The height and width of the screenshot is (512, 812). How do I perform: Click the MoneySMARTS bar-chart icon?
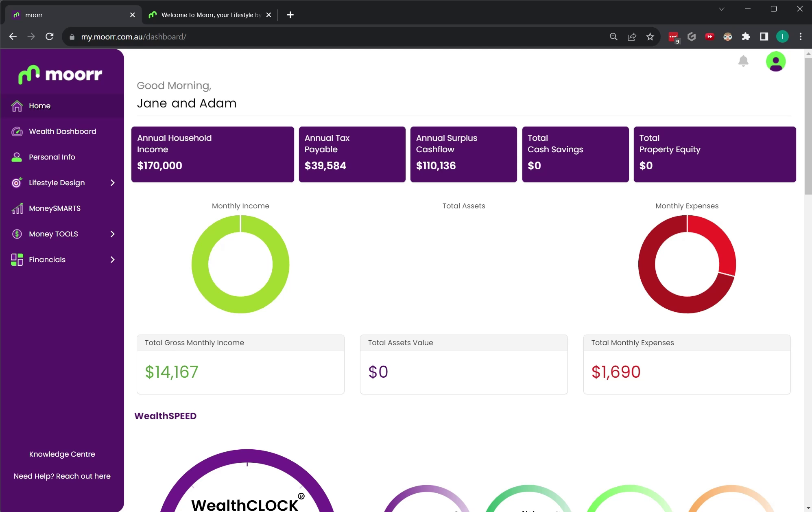(x=17, y=208)
